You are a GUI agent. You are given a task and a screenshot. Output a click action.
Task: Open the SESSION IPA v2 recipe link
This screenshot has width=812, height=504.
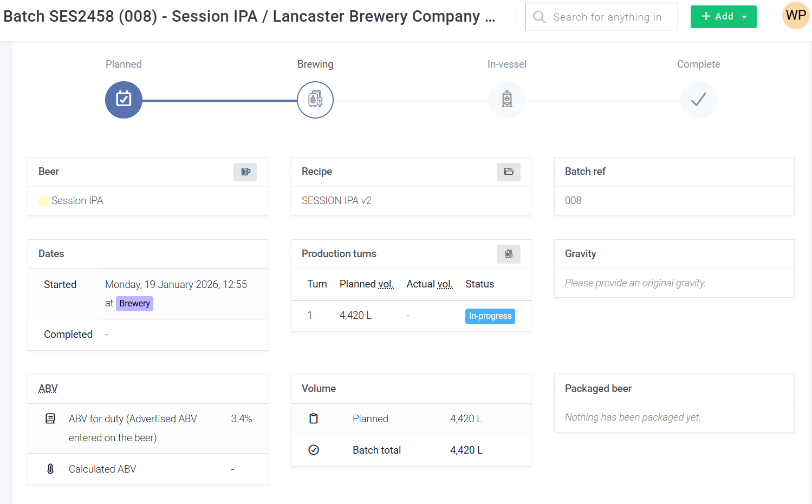[336, 201]
